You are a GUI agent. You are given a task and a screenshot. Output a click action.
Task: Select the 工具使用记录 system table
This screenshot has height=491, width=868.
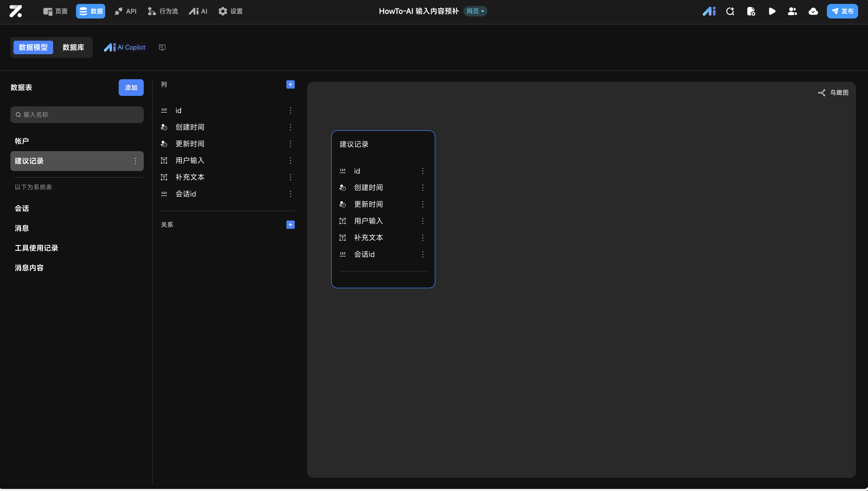point(36,248)
